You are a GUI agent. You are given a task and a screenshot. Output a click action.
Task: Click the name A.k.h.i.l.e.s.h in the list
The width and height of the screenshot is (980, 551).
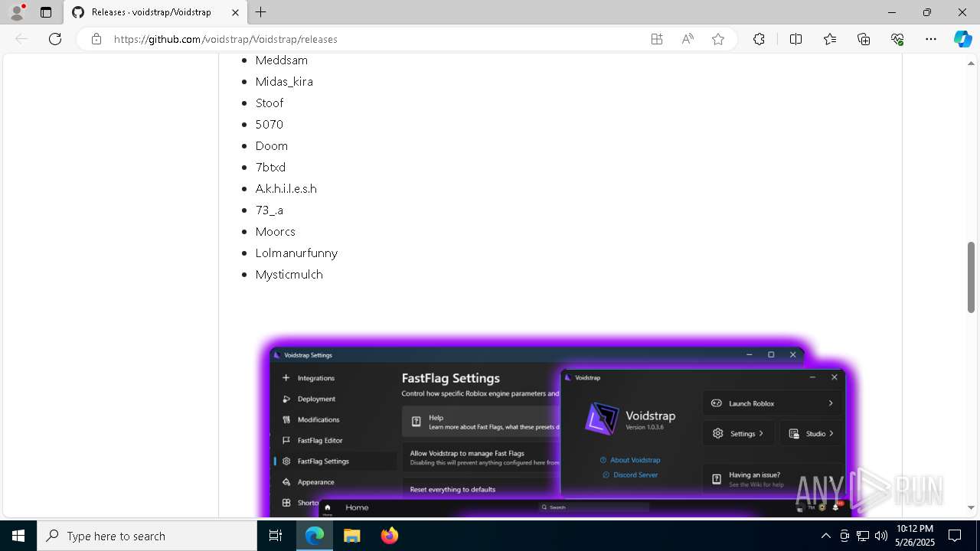click(x=286, y=188)
